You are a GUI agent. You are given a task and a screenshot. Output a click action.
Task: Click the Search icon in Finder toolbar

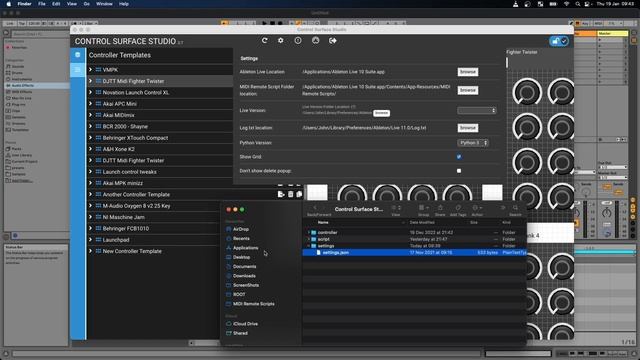click(515, 208)
